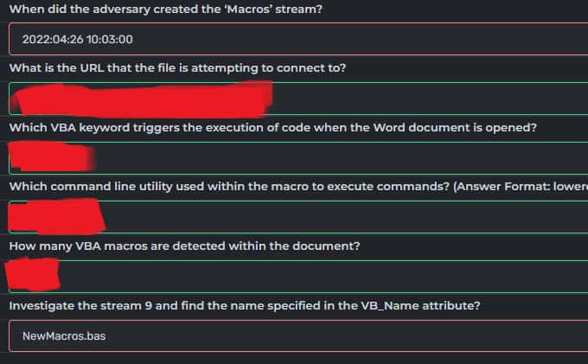Click the 'How many VBA macros' question text
This screenshot has height=364, width=588.
[184, 246]
